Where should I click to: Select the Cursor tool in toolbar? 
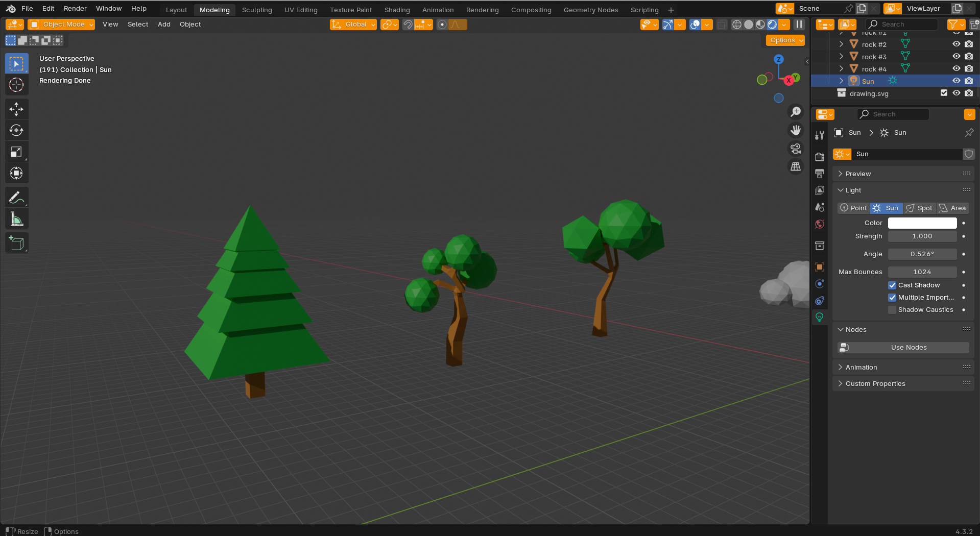16,85
